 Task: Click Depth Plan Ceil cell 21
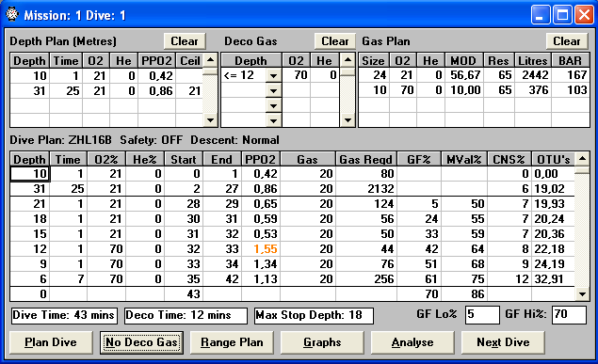pos(190,90)
